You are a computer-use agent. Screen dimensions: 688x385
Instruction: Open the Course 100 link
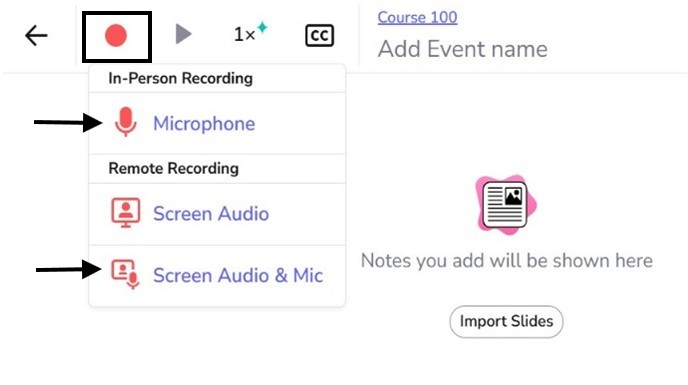tap(417, 18)
